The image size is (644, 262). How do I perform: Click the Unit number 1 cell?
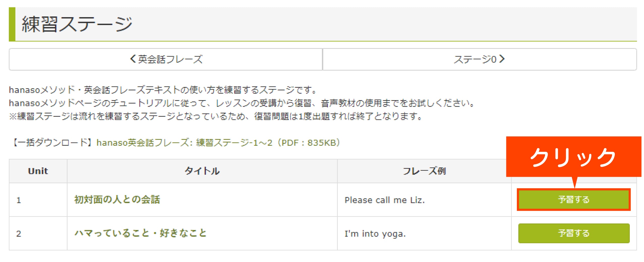(19, 200)
